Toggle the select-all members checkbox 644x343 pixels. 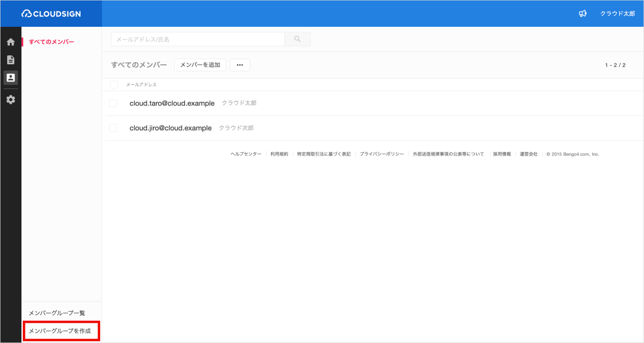(114, 84)
